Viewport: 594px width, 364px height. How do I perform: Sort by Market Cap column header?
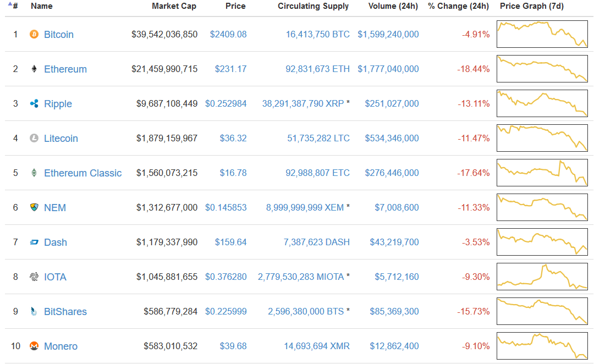tap(174, 6)
